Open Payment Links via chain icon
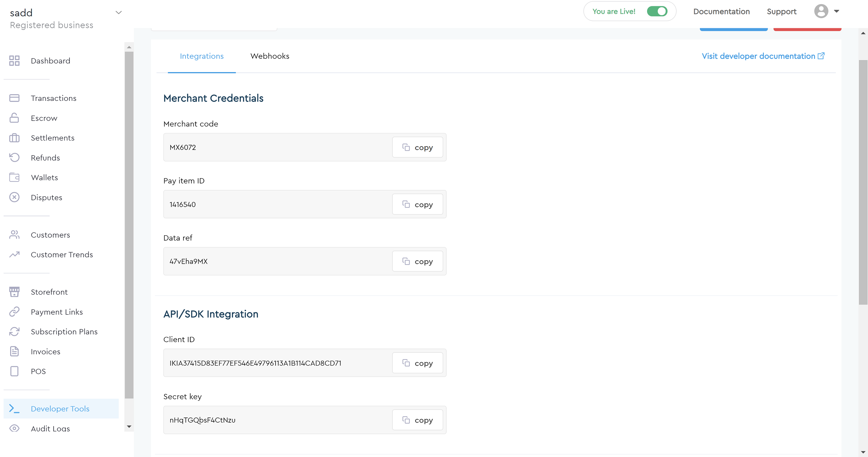Viewport: 868px width, 457px height. pyautogui.click(x=14, y=312)
